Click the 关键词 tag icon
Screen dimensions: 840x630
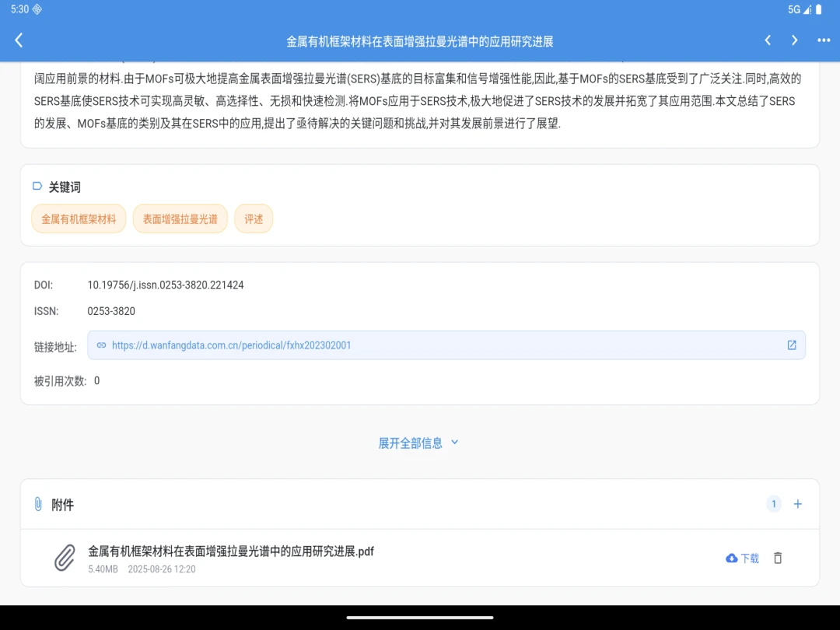coord(37,186)
